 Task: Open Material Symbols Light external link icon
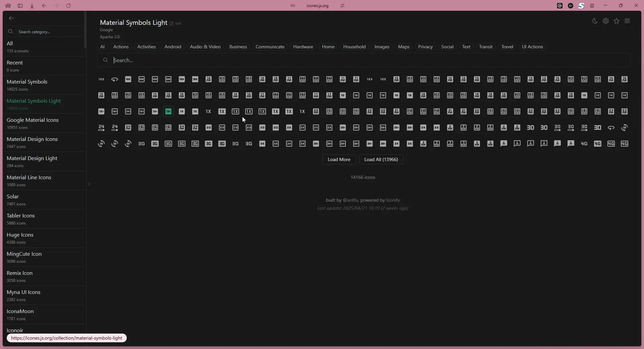pyautogui.click(x=172, y=23)
